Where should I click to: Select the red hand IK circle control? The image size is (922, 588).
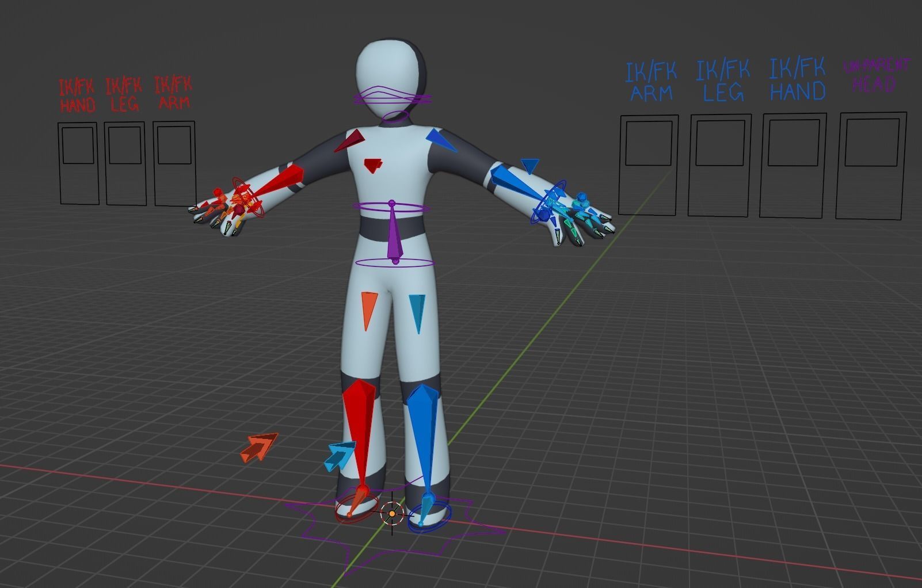(x=249, y=197)
